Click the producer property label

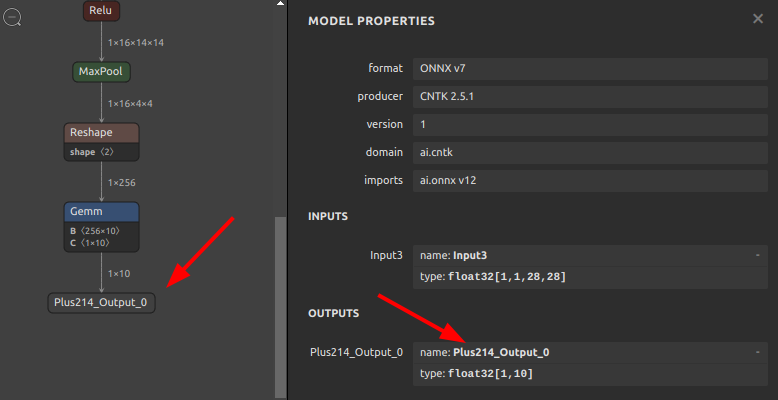(x=380, y=96)
